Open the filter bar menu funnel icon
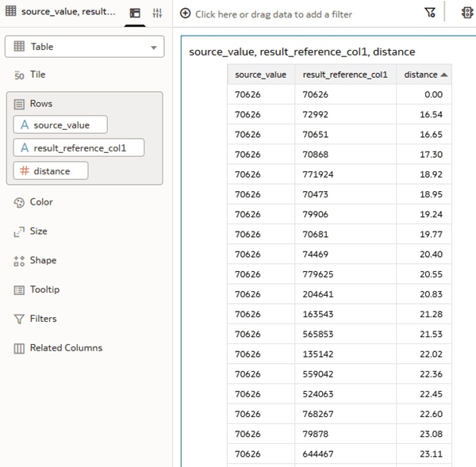Screen dimensions: 476x467 click(x=430, y=13)
